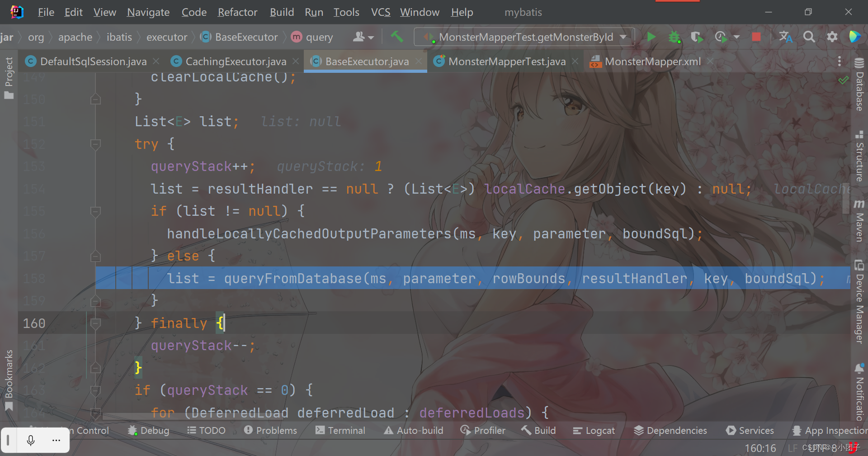
Task: Open the File menu
Action: tap(46, 12)
